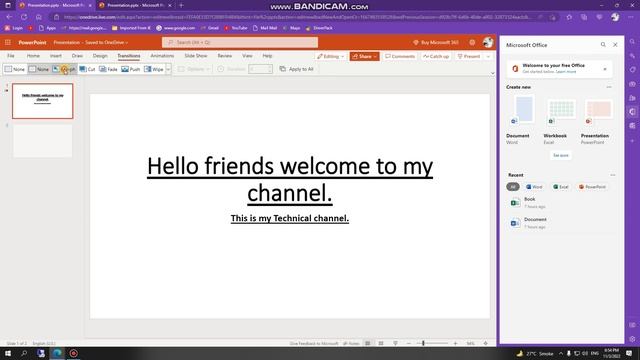Image resolution: width=640 pixels, height=360 pixels.
Task: Open the Review tab
Action: [x=224, y=56]
